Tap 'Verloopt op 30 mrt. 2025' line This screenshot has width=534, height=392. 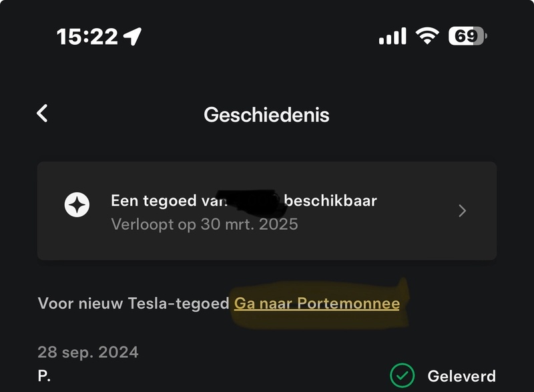[204, 223]
